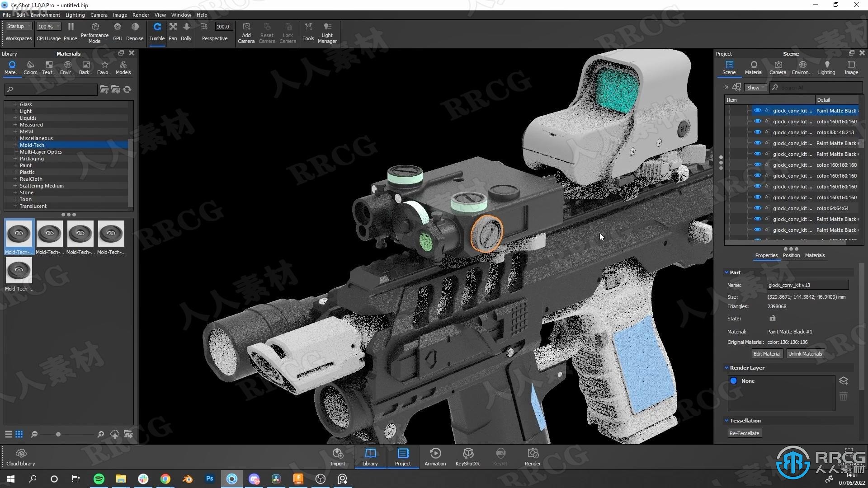Switch to the Position tab

(x=791, y=255)
